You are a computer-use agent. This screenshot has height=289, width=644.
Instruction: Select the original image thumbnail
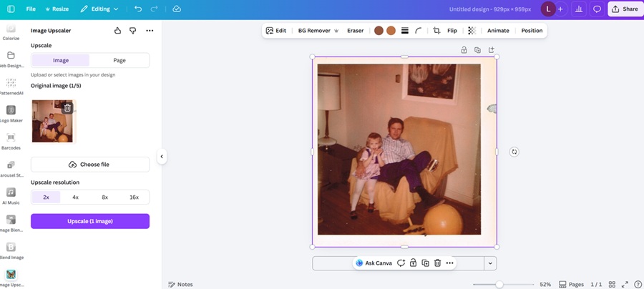click(x=52, y=121)
